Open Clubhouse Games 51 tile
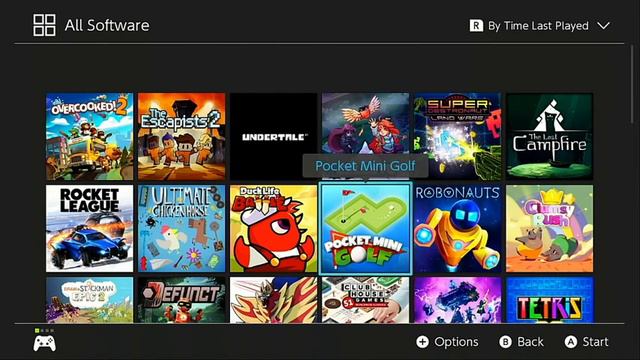 [x=365, y=300]
